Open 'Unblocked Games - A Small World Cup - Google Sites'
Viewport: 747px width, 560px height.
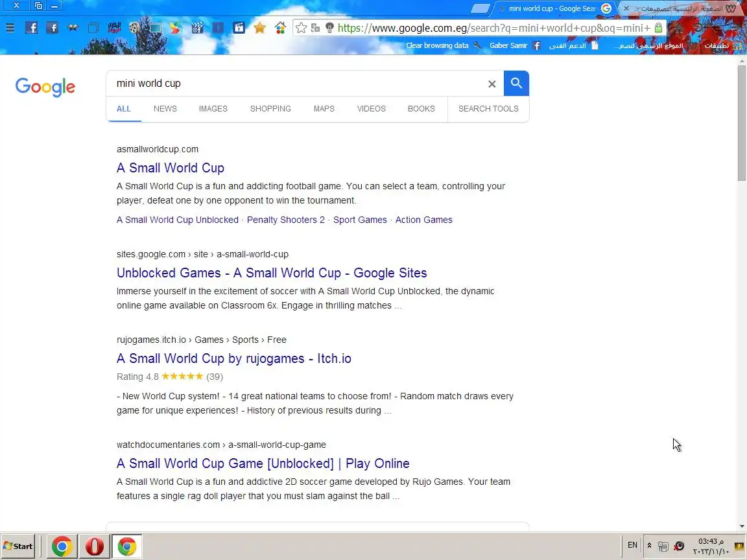(272, 273)
